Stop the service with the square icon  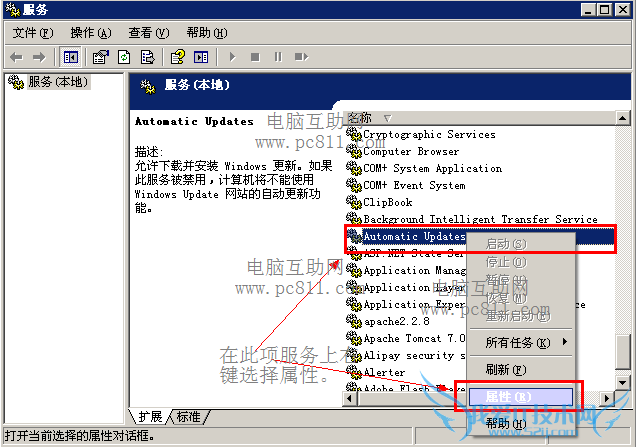255,57
